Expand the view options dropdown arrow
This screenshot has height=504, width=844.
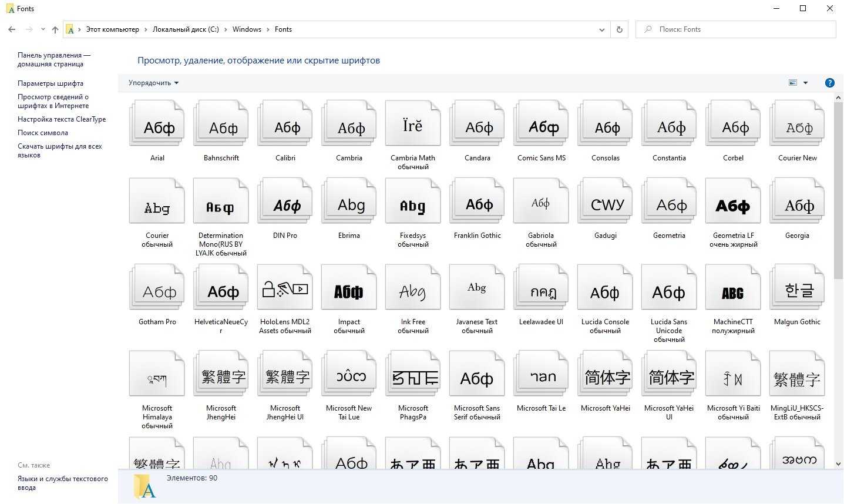click(805, 83)
